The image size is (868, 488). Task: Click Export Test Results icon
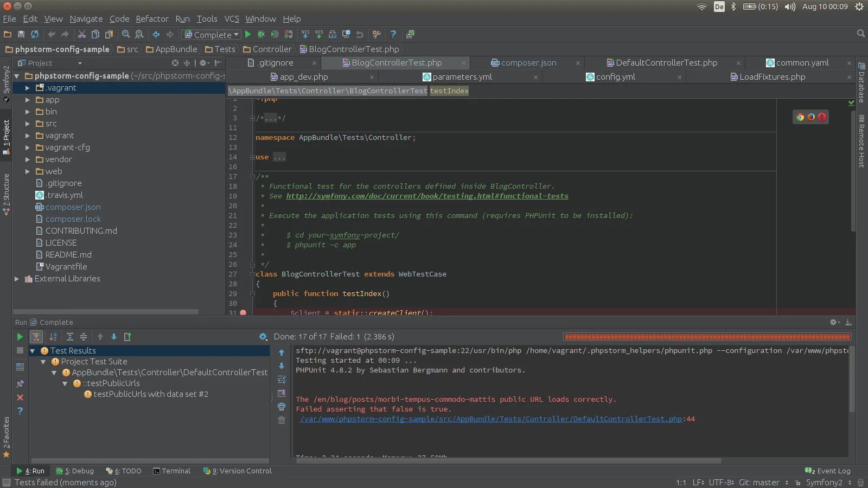click(127, 337)
